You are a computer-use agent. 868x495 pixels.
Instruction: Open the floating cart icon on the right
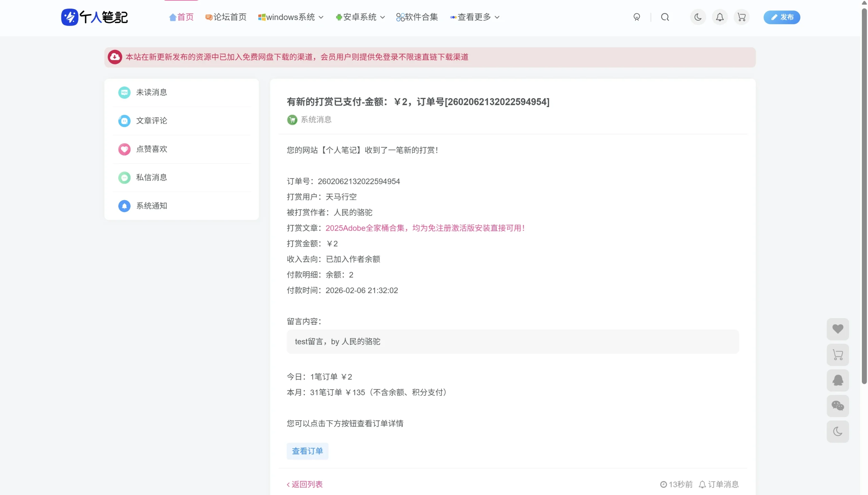click(838, 355)
